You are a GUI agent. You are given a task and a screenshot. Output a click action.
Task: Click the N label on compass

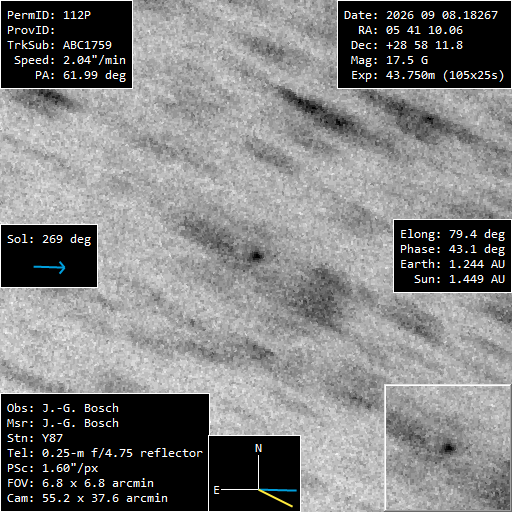(258, 448)
